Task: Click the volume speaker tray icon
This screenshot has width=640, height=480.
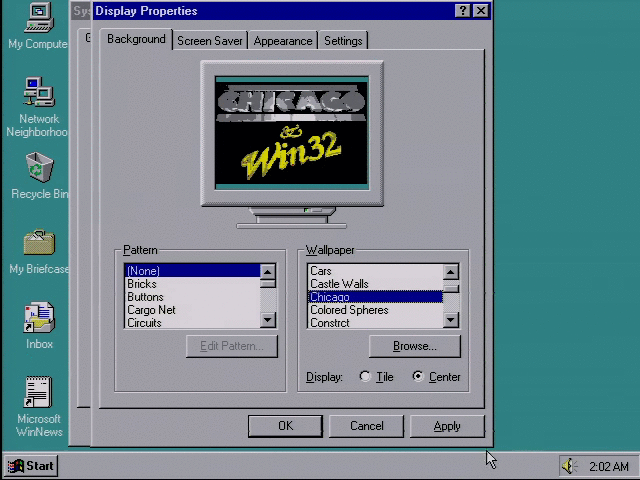Action: (569, 466)
